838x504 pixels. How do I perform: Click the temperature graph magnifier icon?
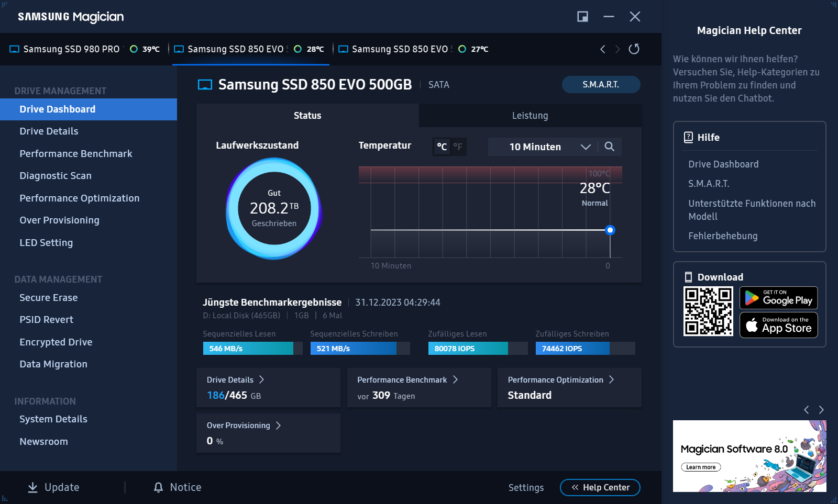click(x=609, y=147)
